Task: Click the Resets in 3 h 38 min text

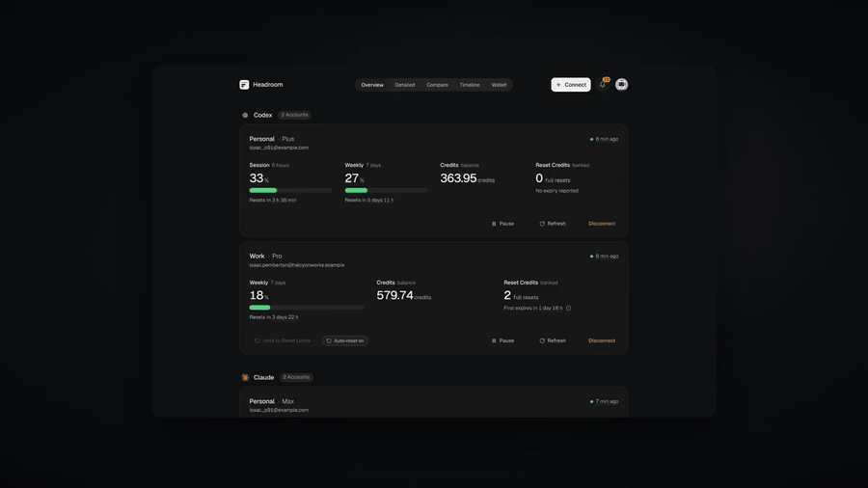Action: point(273,201)
